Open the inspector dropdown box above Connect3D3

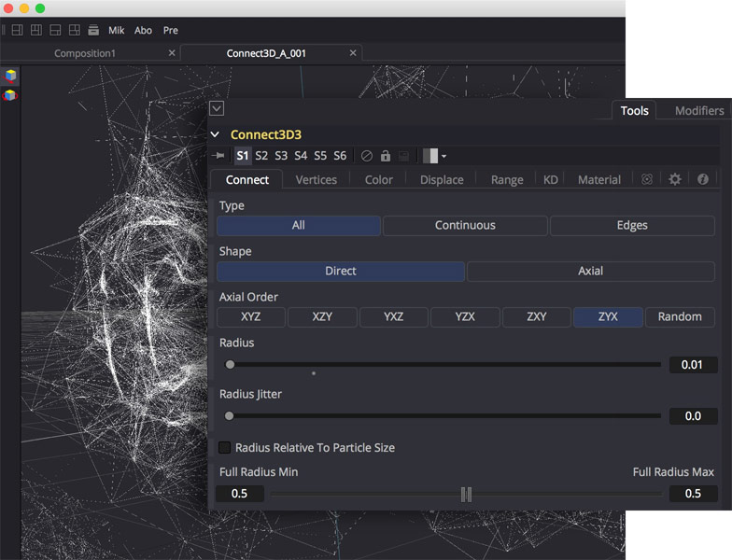pyautogui.click(x=217, y=108)
